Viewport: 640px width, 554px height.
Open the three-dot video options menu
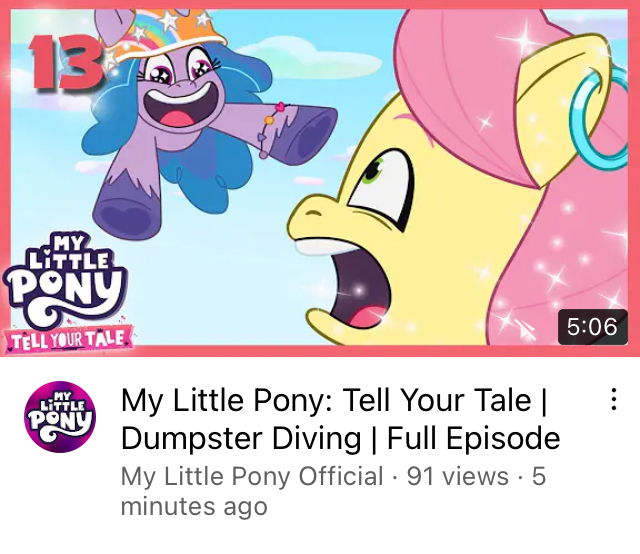pyautogui.click(x=613, y=399)
